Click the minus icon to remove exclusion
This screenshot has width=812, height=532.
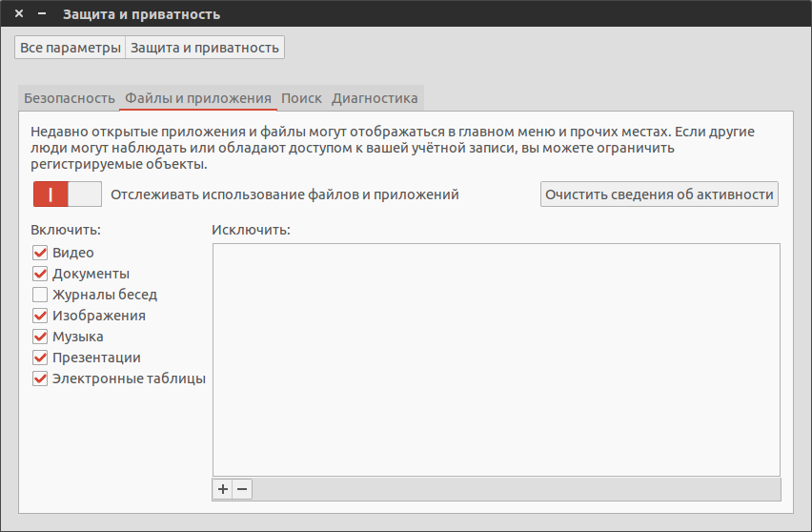point(243,489)
